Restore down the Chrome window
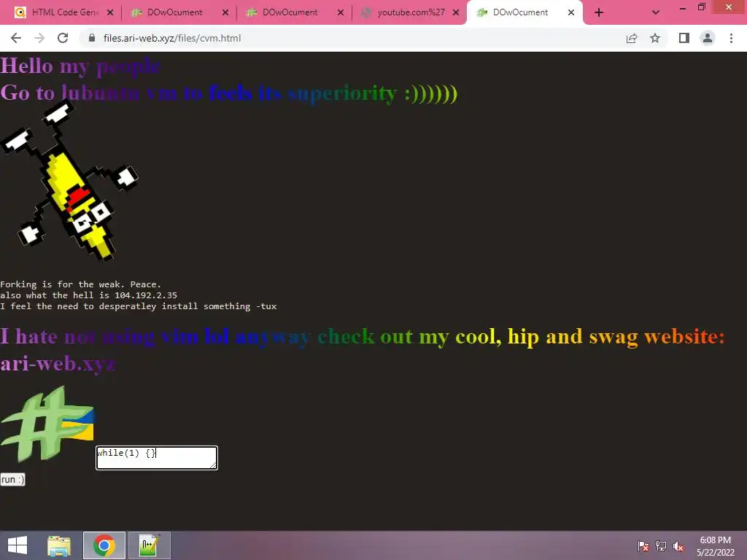Screen dimensions: 747x560 pos(701,7)
